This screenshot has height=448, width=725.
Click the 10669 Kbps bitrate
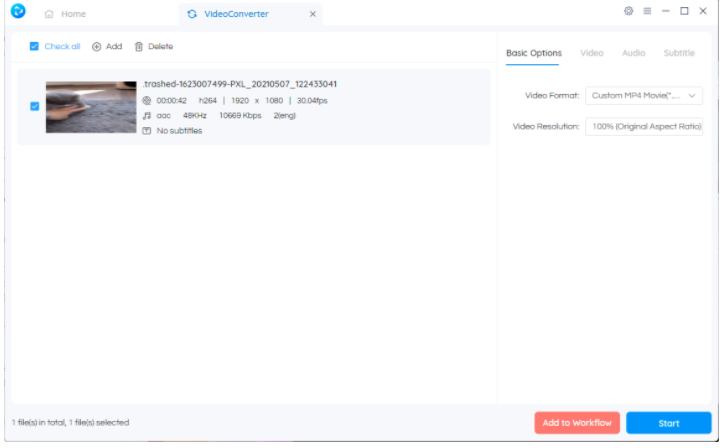click(240, 116)
